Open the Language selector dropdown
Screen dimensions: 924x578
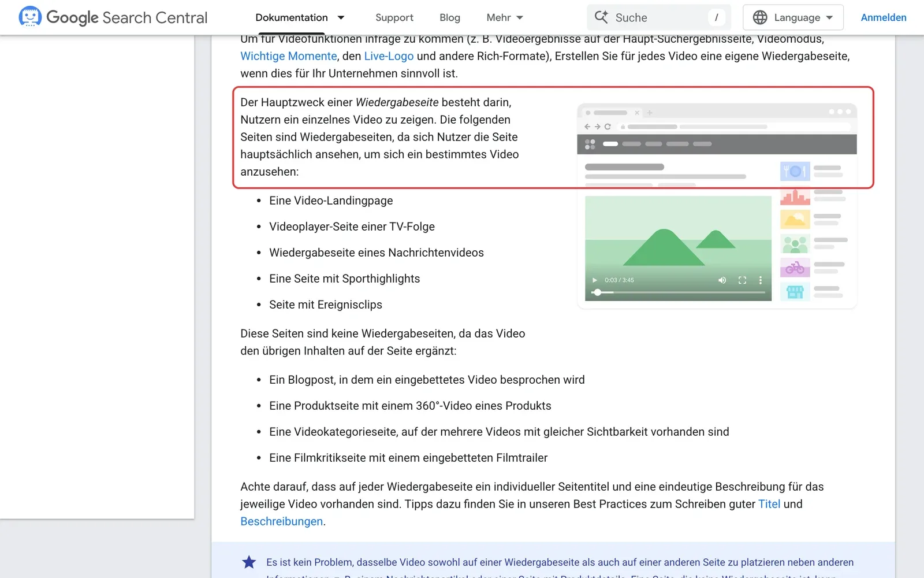pyautogui.click(x=793, y=17)
